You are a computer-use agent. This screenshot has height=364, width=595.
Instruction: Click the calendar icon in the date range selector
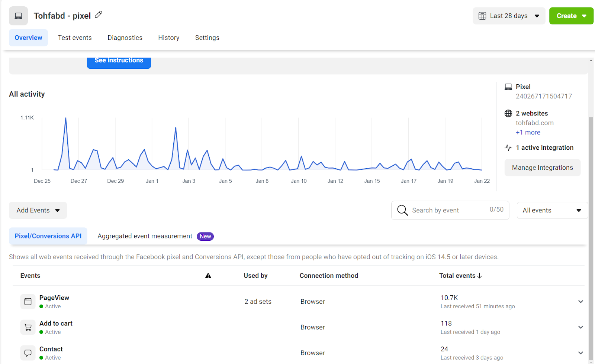coord(482,16)
